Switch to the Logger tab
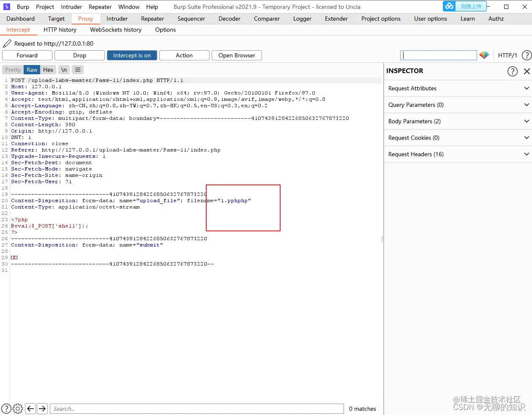 302,19
